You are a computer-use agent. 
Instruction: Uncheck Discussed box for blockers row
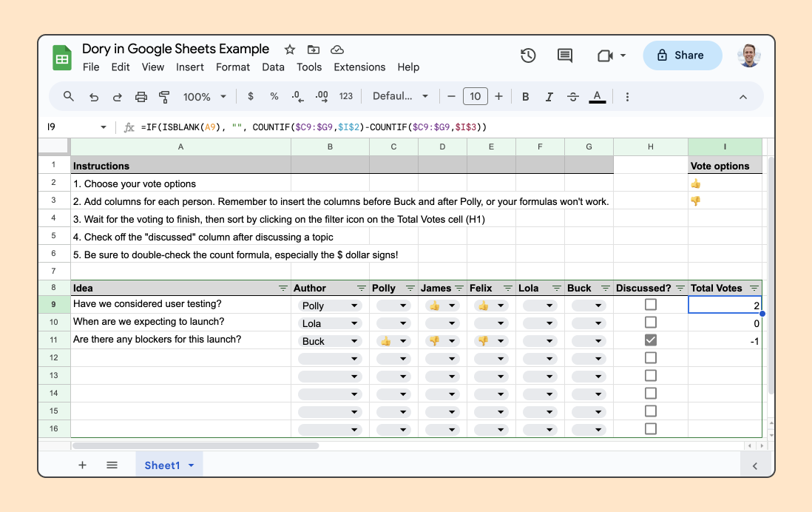pyautogui.click(x=651, y=340)
